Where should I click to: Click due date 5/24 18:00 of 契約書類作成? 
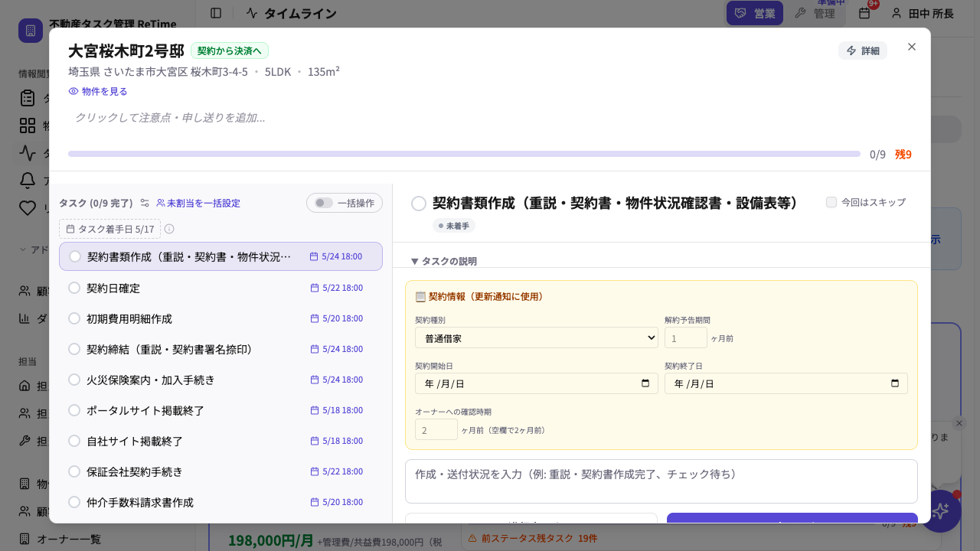(x=336, y=256)
